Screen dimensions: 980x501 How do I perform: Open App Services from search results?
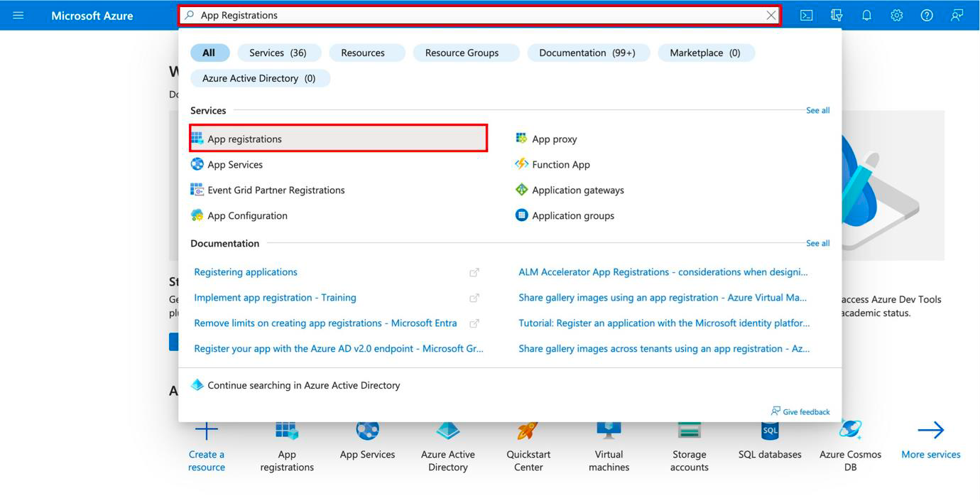pyautogui.click(x=235, y=164)
